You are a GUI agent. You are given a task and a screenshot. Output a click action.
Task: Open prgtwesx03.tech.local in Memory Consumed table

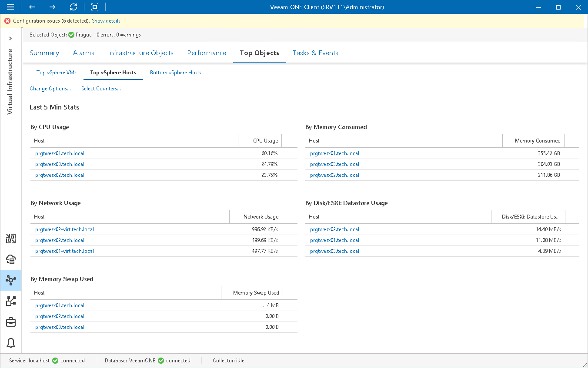pyautogui.click(x=334, y=164)
